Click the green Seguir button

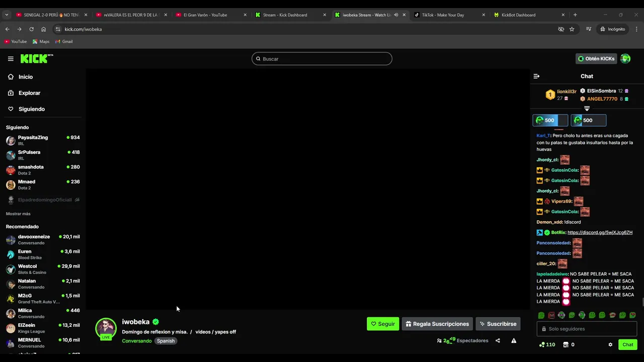pyautogui.click(x=383, y=324)
